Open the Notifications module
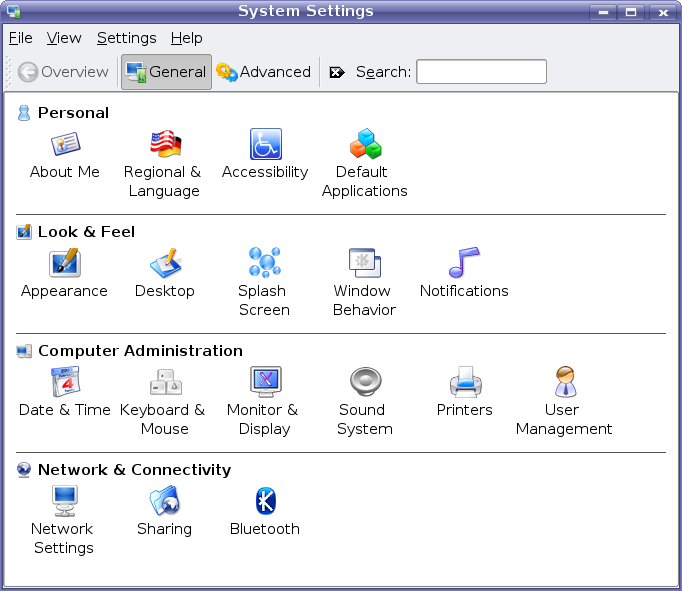Viewport: 682px width, 591px height. pos(464,265)
